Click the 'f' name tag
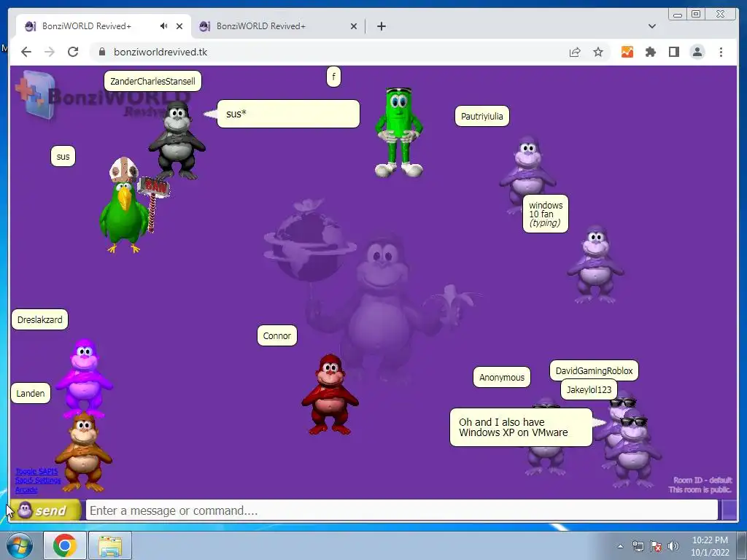747x560 pixels. pos(333,77)
